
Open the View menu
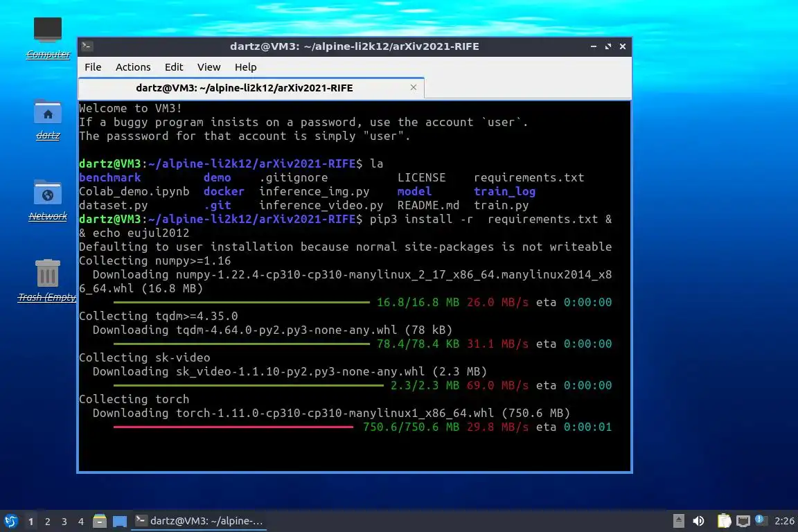point(209,67)
